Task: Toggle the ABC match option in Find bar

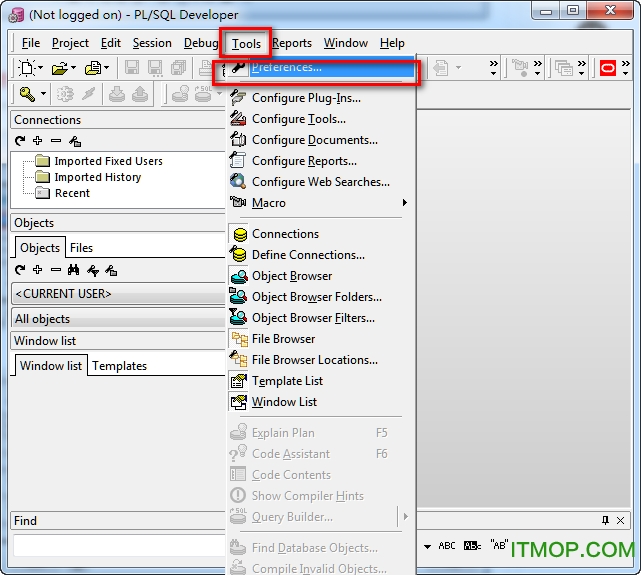Action: point(447,546)
